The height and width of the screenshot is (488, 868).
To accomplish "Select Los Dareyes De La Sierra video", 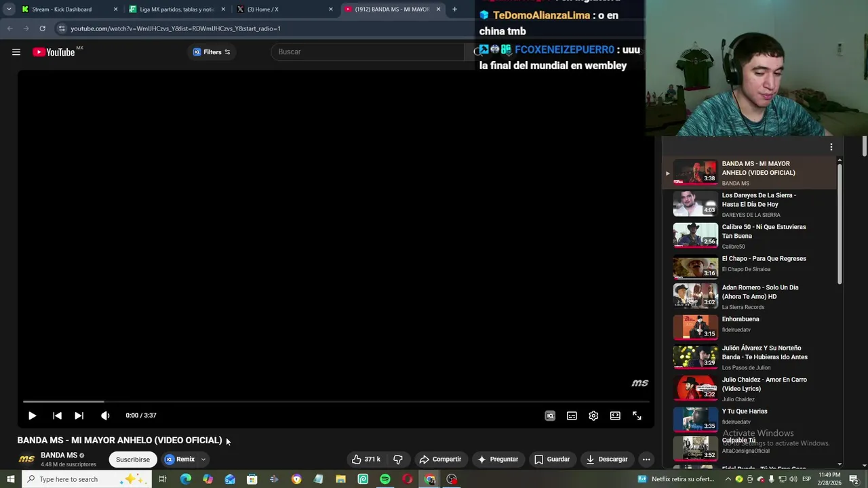I will (x=749, y=205).
